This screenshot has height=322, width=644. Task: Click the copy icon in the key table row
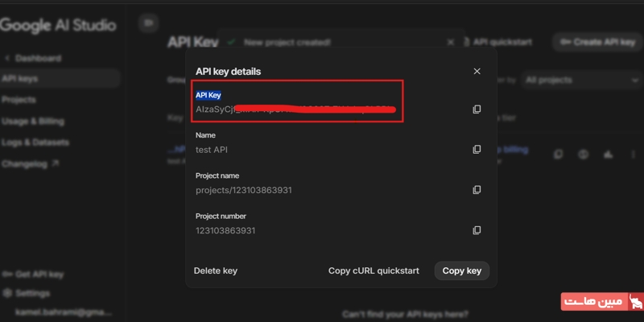pyautogui.click(x=559, y=155)
